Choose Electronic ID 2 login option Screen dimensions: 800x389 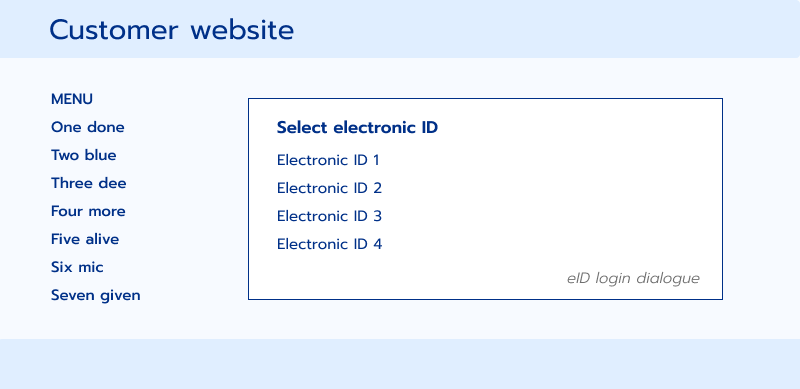pyautogui.click(x=329, y=188)
